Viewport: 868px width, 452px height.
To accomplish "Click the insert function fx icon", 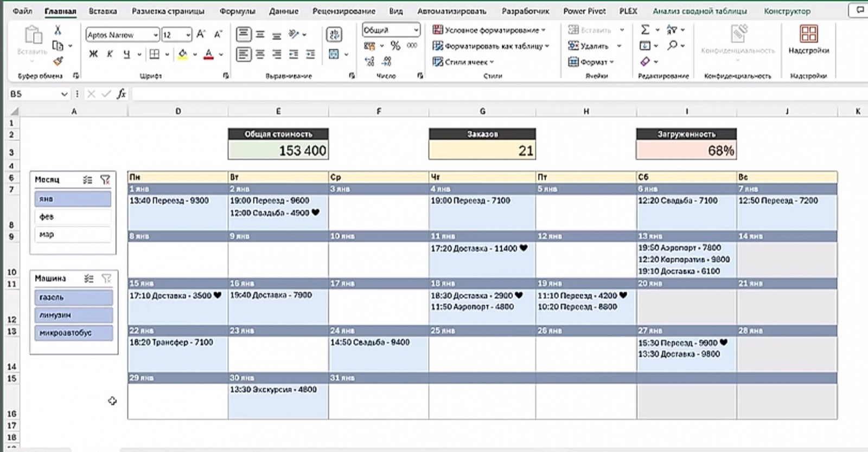I will pyautogui.click(x=122, y=94).
